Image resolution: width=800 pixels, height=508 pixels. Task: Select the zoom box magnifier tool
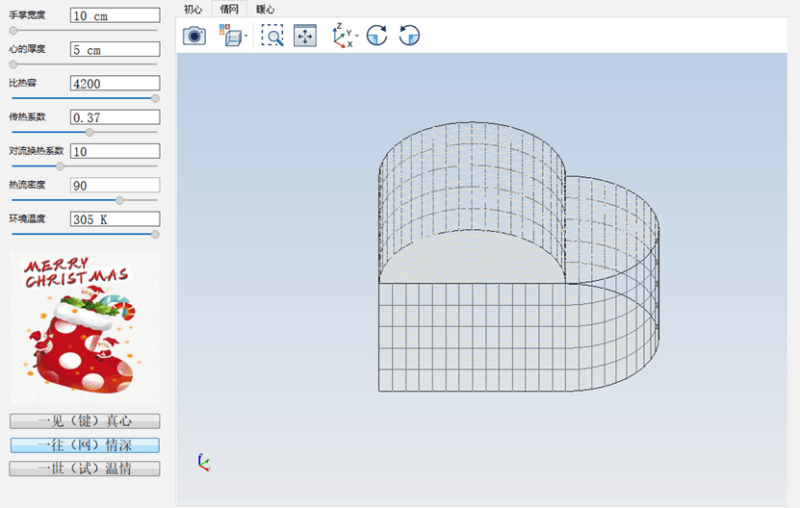[272, 36]
